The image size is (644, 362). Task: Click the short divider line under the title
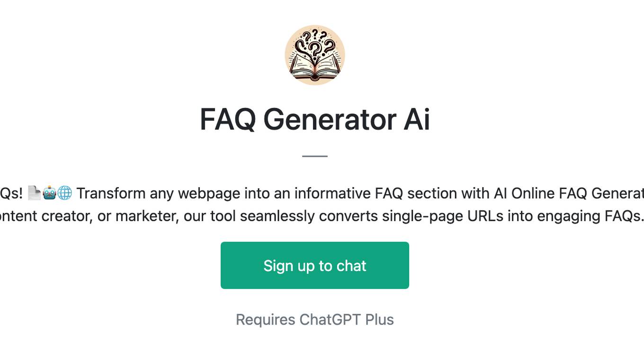click(315, 156)
